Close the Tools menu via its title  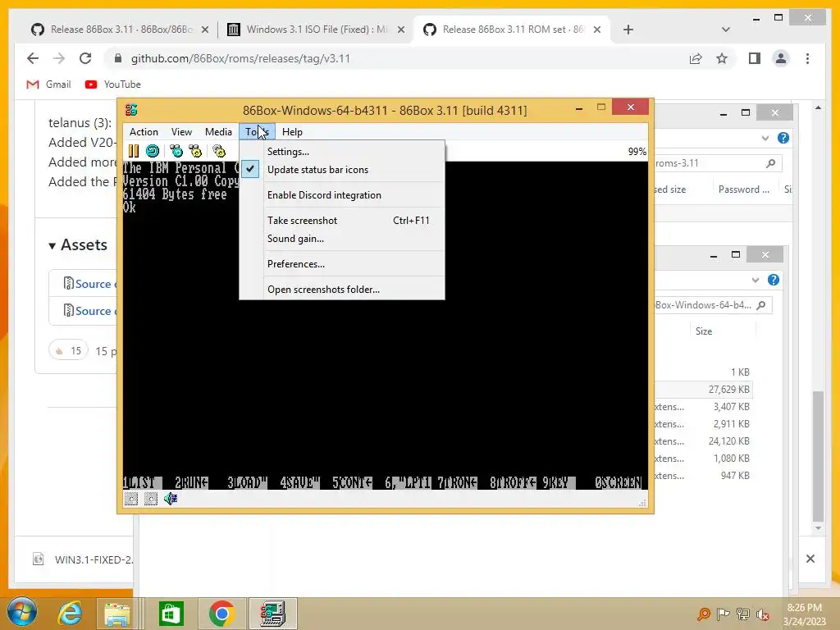257,132
